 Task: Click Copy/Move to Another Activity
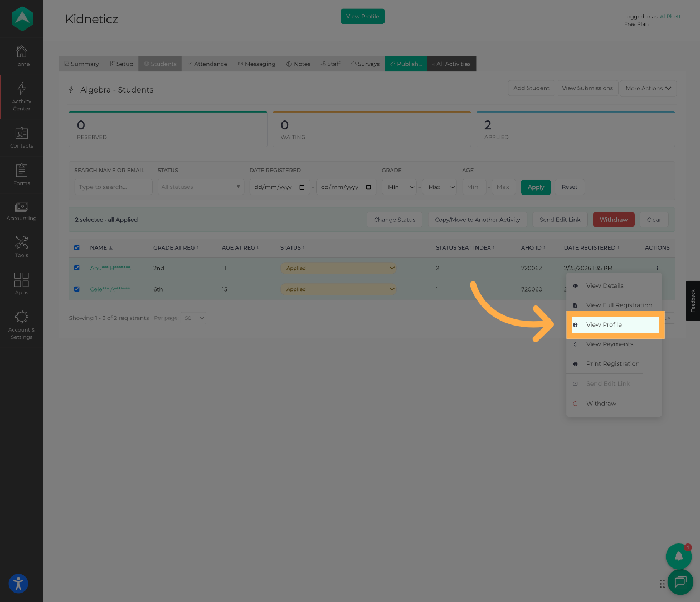pyautogui.click(x=478, y=220)
